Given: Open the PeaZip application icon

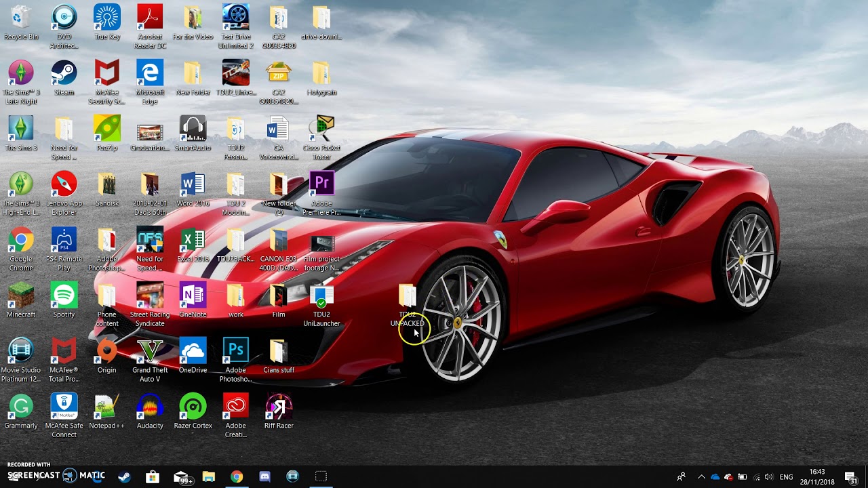Looking at the screenshot, I should click(106, 134).
